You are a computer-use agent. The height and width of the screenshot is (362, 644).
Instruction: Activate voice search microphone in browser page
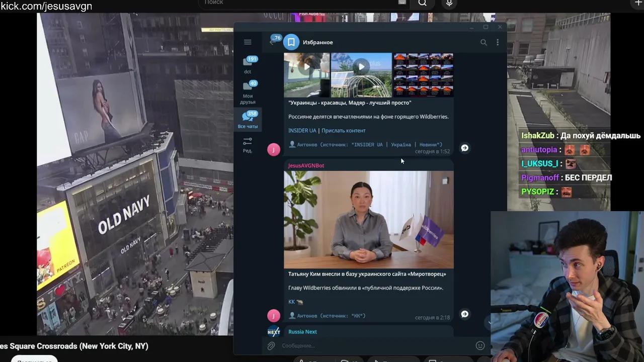(449, 3)
